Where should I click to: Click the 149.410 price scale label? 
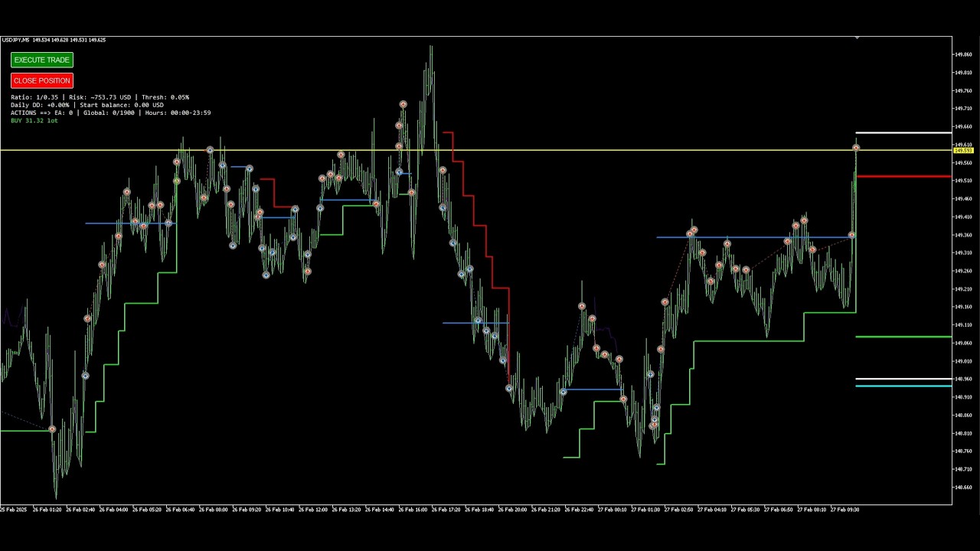(x=963, y=217)
